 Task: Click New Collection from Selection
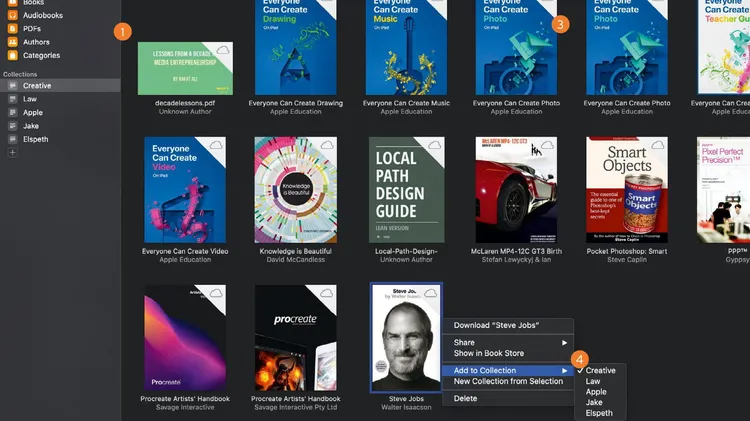tap(508, 381)
